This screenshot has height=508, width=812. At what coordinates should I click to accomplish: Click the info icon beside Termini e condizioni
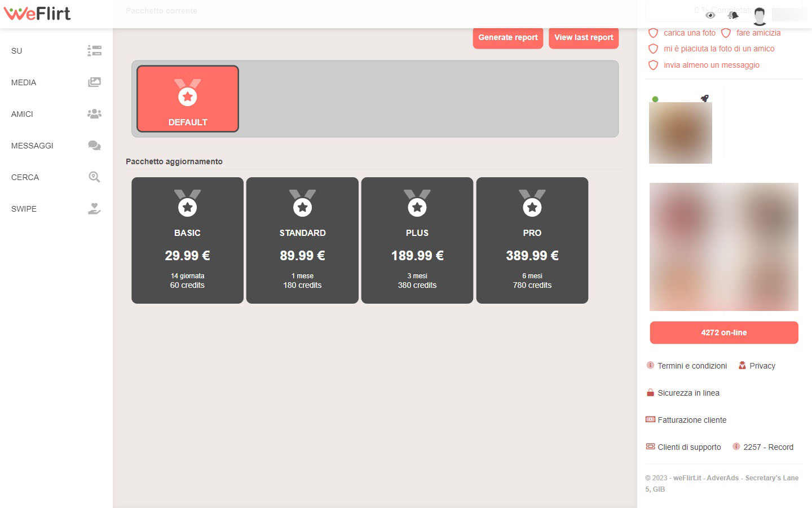point(650,365)
